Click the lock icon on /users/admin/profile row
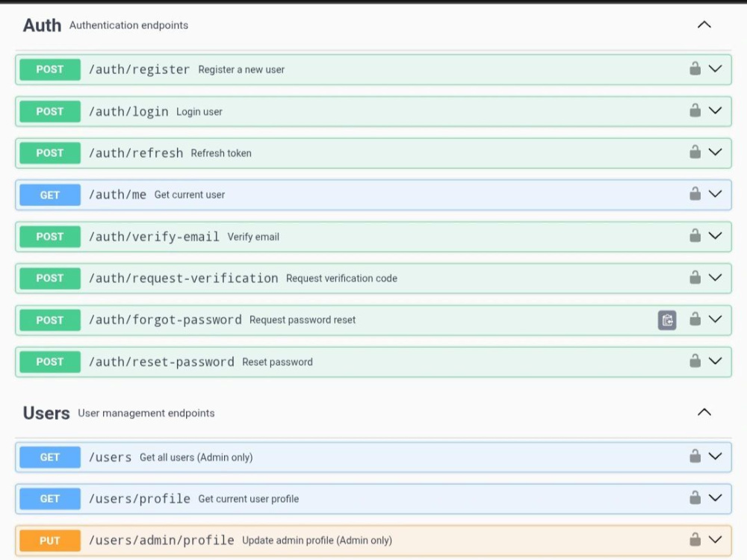The height and width of the screenshot is (560, 747). (695, 540)
